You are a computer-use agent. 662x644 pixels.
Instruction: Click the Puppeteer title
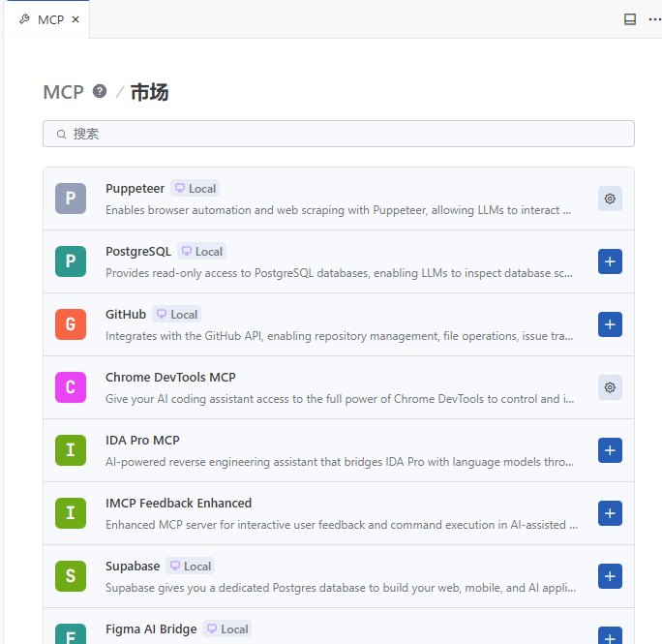135,189
